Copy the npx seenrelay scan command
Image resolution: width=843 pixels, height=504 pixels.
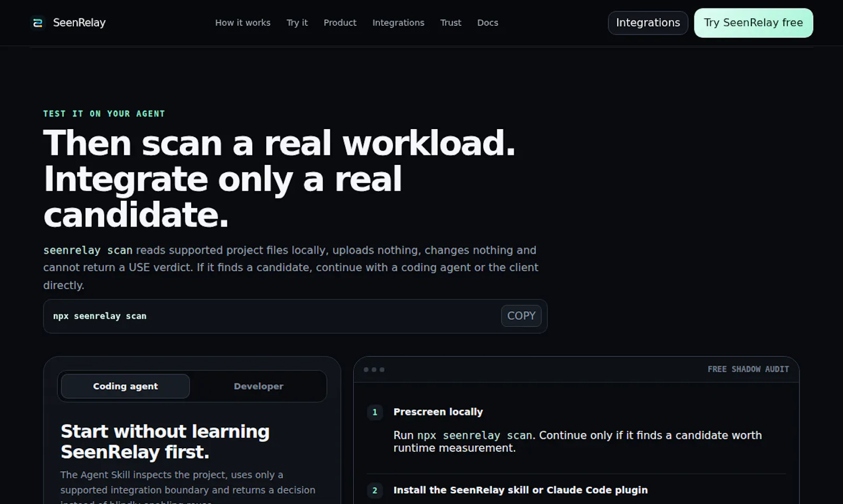tap(521, 315)
